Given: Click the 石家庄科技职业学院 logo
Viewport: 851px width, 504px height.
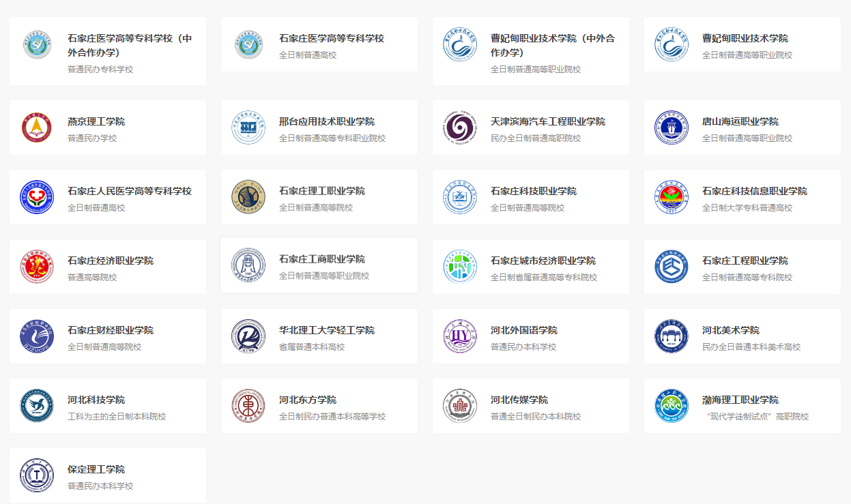Looking at the screenshot, I should 460,198.
